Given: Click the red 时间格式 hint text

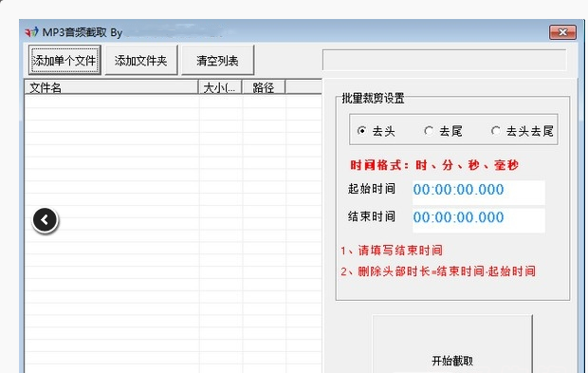Looking at the screenshot, I should 434,165.
